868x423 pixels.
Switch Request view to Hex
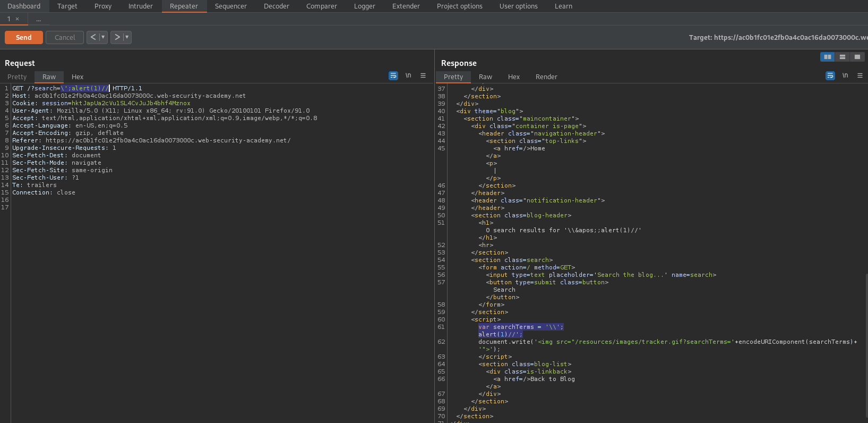coord(78,77)
